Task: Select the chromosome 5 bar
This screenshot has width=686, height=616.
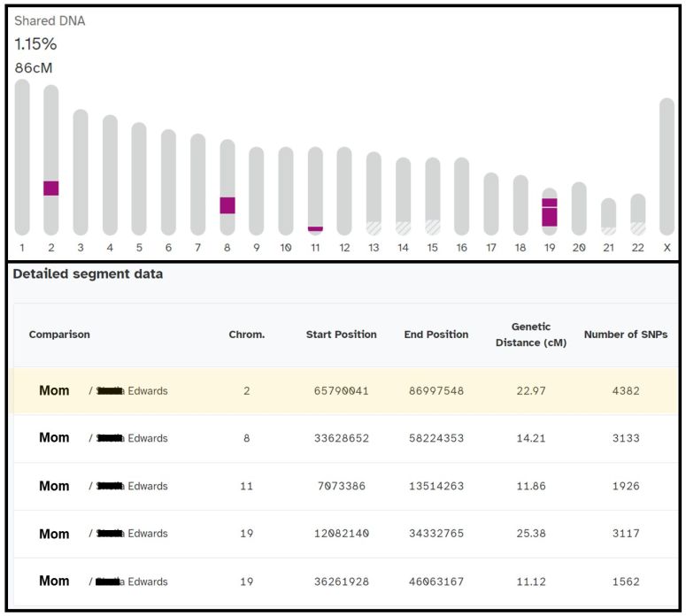Action: pos(139,177)
